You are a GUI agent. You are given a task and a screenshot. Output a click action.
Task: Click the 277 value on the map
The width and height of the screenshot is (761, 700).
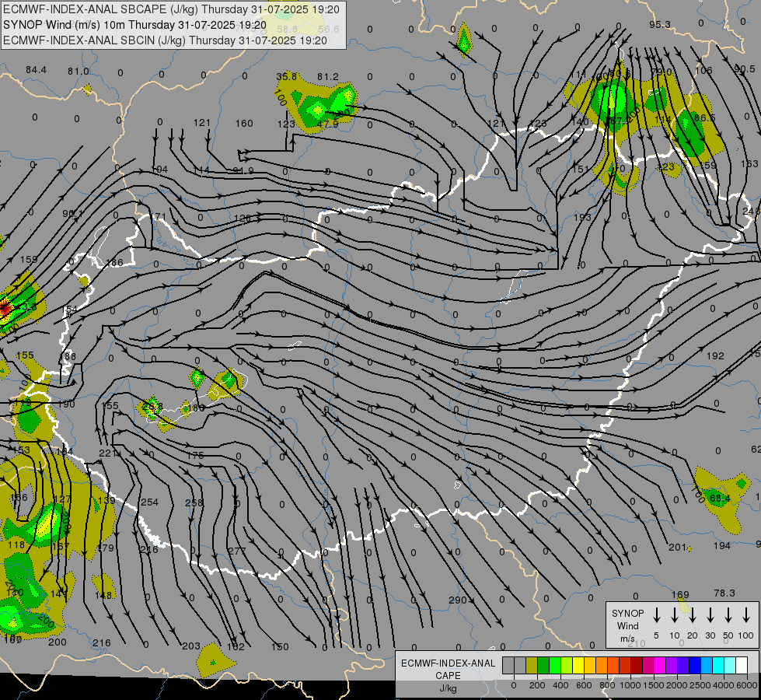(236, 551)
